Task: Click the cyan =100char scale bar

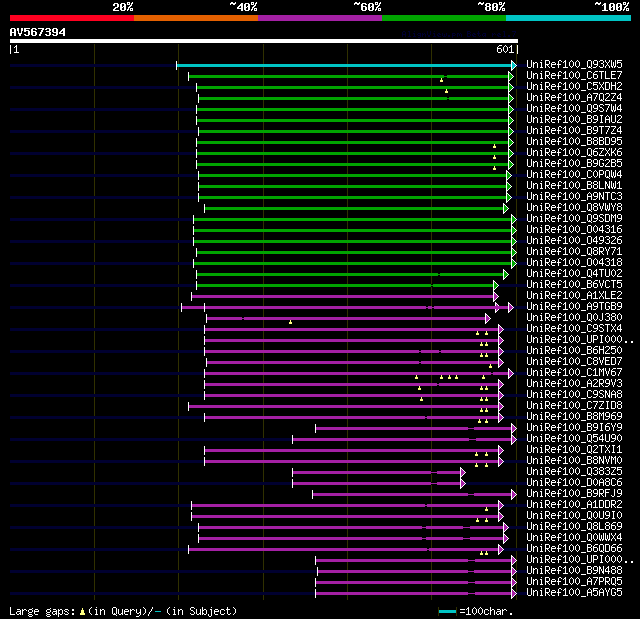Action: pyautogui.click(x=447, y=611)
